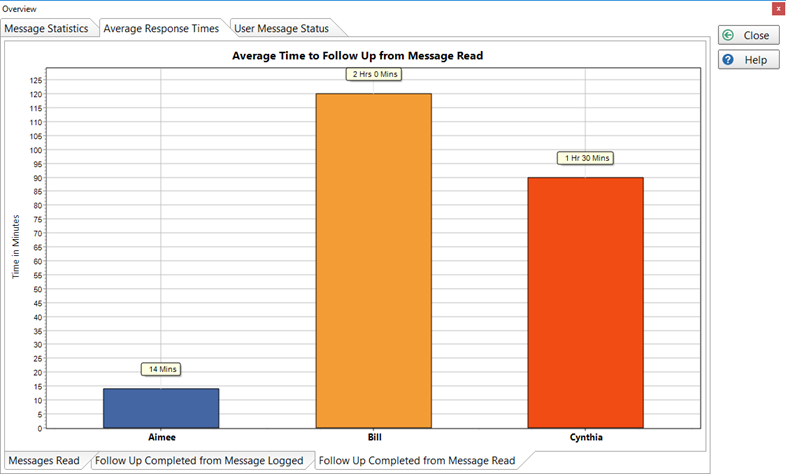Click the 50 y-axis value
This screenshot has height=474, width=786.
(x=38, y=290)
